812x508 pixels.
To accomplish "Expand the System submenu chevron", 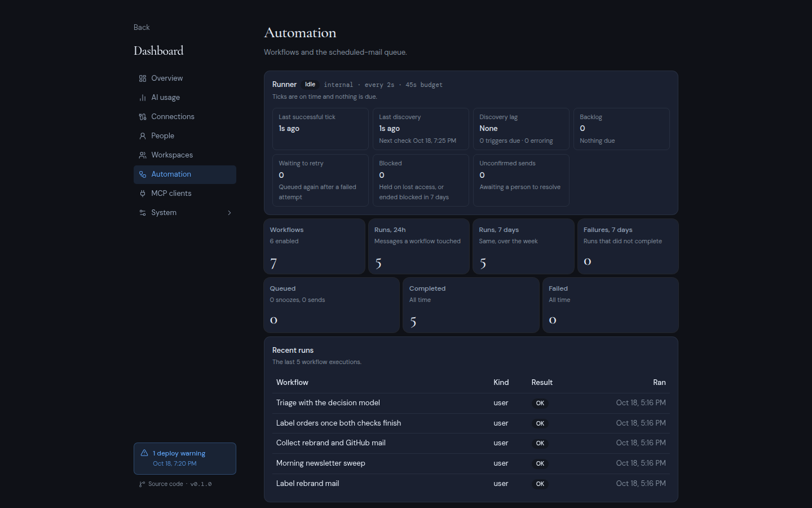I will pyautogui.click(x=230, y=213).
